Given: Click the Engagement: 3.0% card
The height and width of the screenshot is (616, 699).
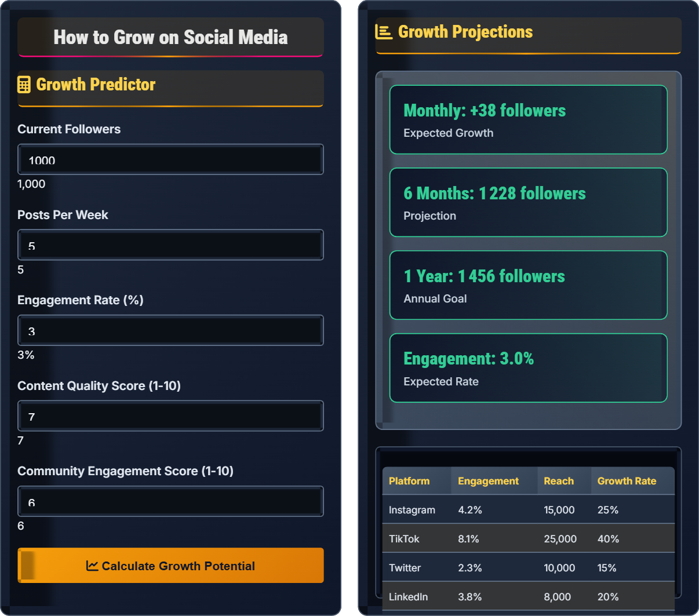Looking at the screenshot, I should (529, 368).
